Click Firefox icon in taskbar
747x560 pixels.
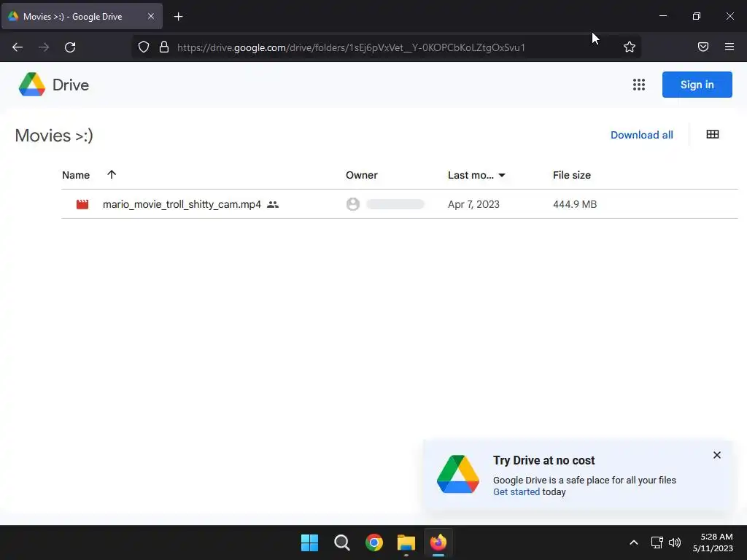coord(438,542)
